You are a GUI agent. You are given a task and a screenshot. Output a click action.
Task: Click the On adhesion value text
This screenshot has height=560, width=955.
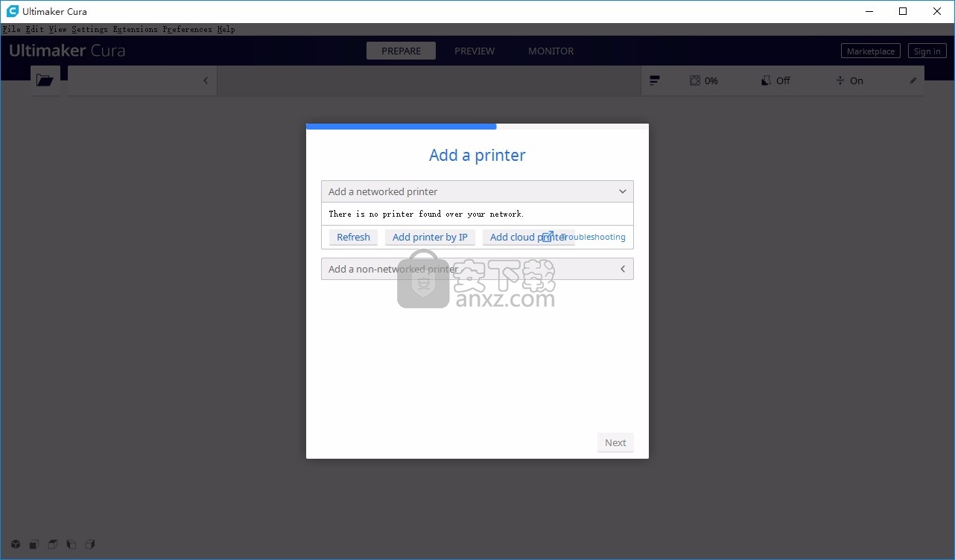[857, 80]
